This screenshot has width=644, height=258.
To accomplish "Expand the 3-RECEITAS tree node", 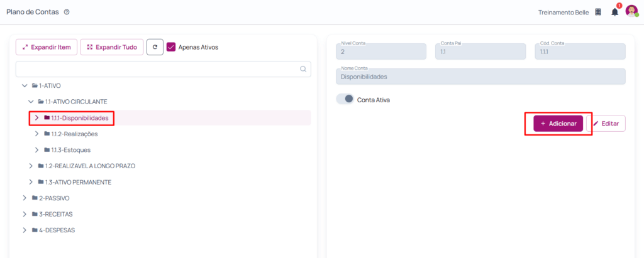I will [25, 214].
